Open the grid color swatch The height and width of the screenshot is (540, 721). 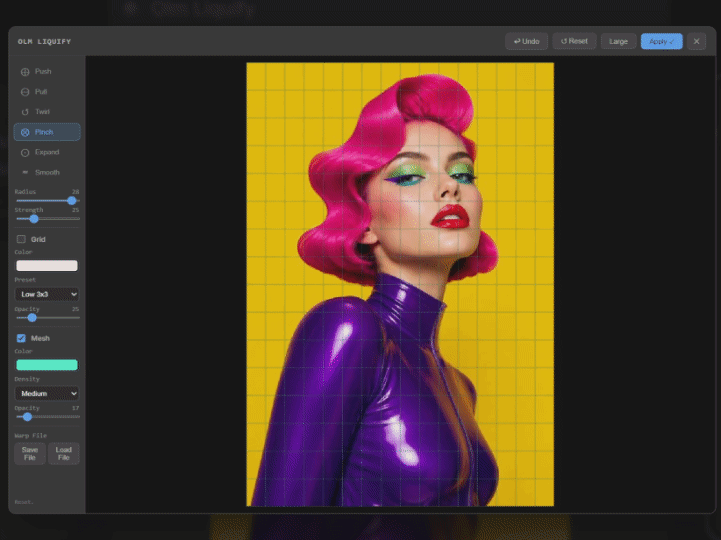click(47, 266)
